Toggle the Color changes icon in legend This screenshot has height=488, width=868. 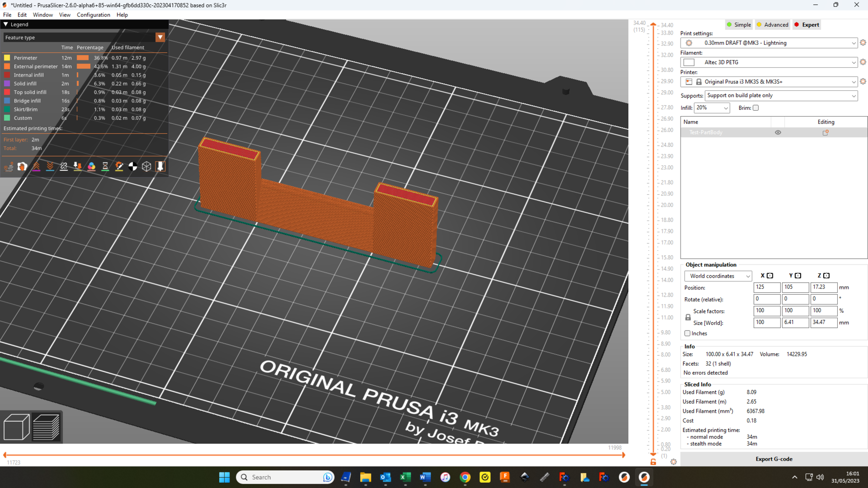(91, 166)
